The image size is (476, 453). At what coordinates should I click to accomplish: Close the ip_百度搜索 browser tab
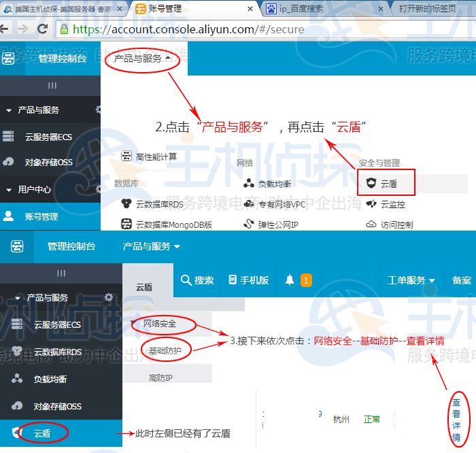pyautogui.click(x=380, y=9)
